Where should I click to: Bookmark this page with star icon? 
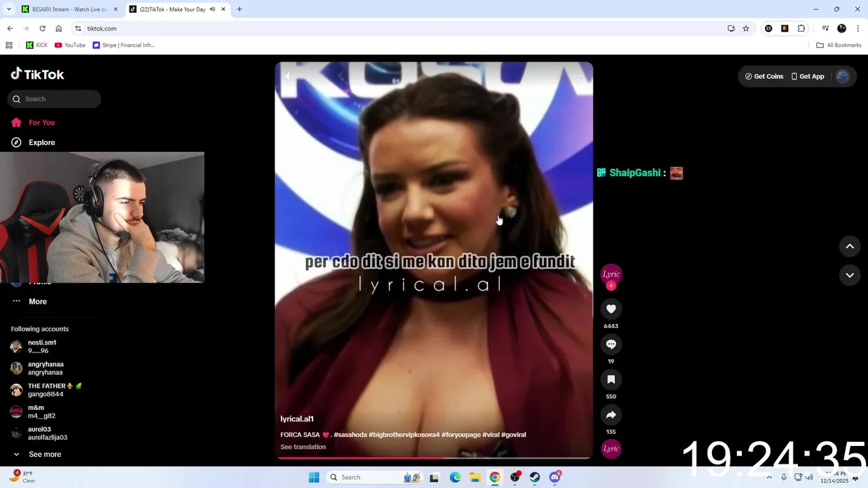746,28
